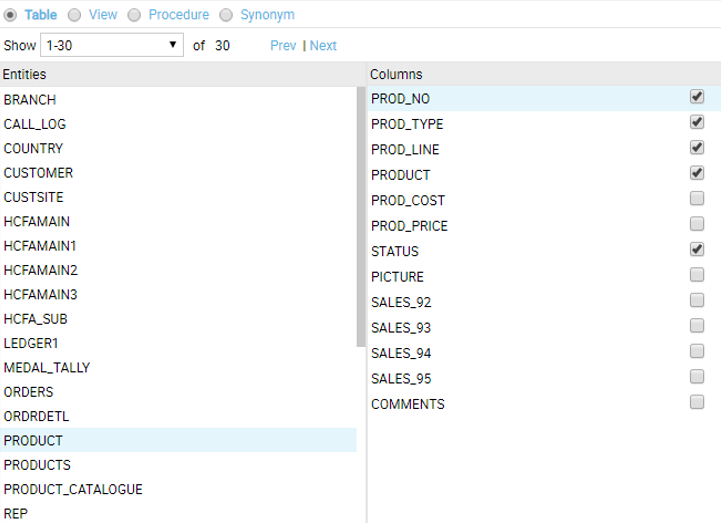The width and height of the screenshot is (721, 523).
Task: Click the PRODUCT column name in Columns
Action: pos(401,175)
